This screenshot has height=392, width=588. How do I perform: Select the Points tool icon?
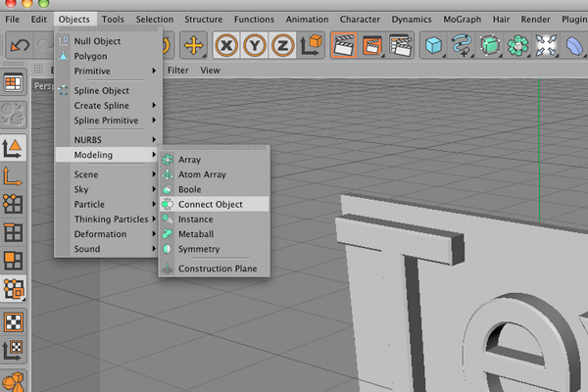tap(13, 204)
